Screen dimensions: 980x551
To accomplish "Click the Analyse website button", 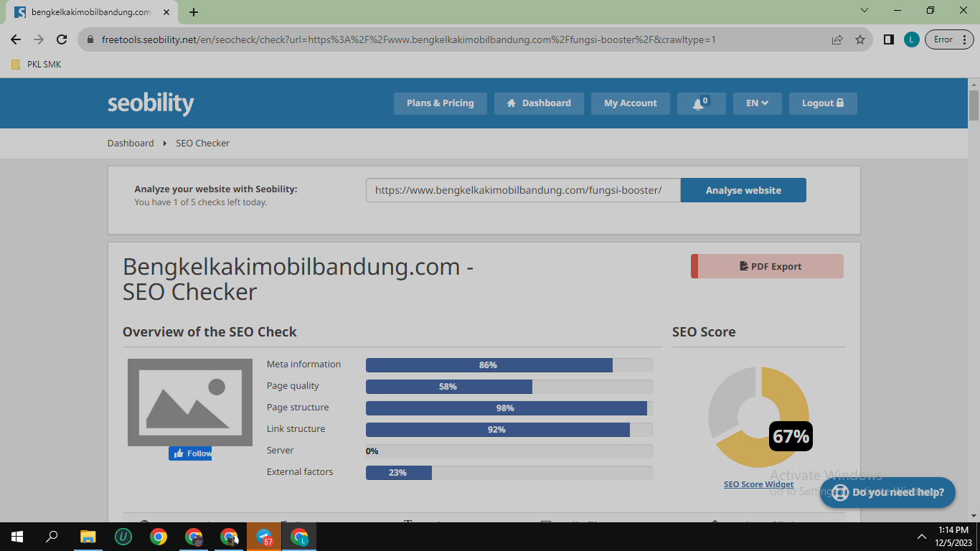I will (743, 190).
